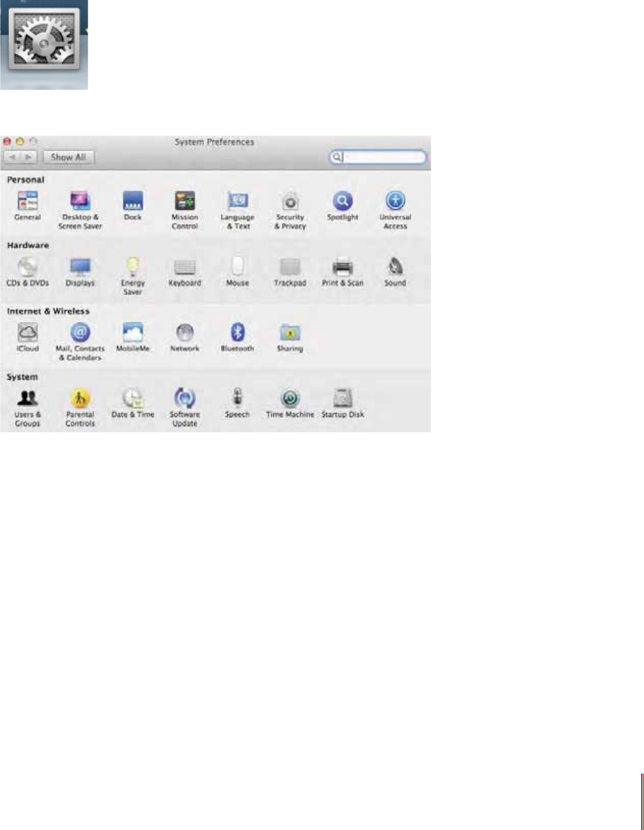Focus the System Preferences search field

click(377, 158)
